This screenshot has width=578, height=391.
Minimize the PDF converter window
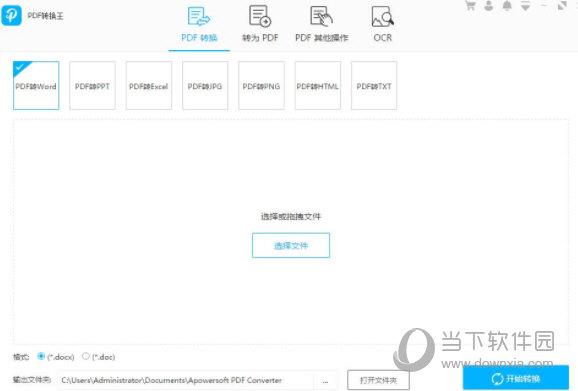point(544,6)
